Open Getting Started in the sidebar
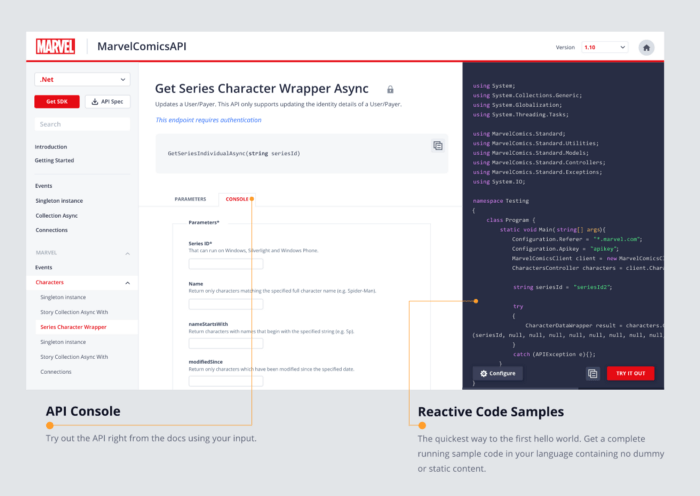This screenshot has height=496, width=700. (54, 160)
